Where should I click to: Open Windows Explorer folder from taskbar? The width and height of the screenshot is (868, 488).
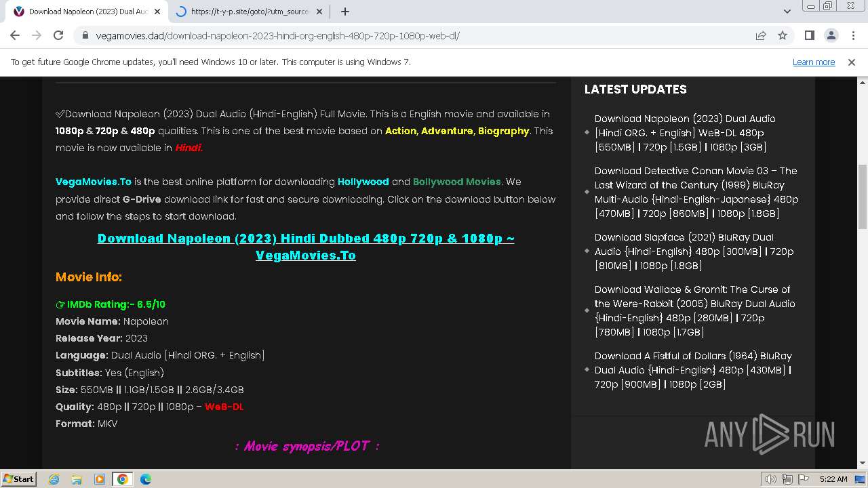pyautogui.click(x=77, y=479)
